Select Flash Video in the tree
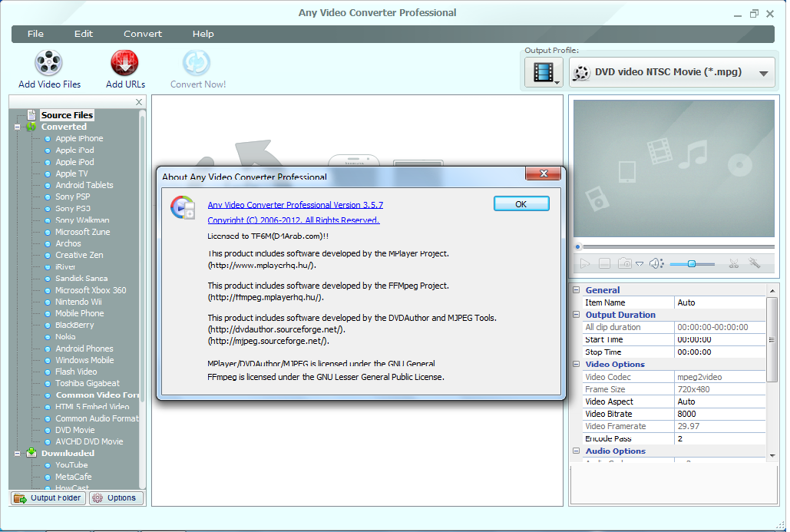Viewport: 790px width, 532px height. pyautogui.click(x=76, y=372)
